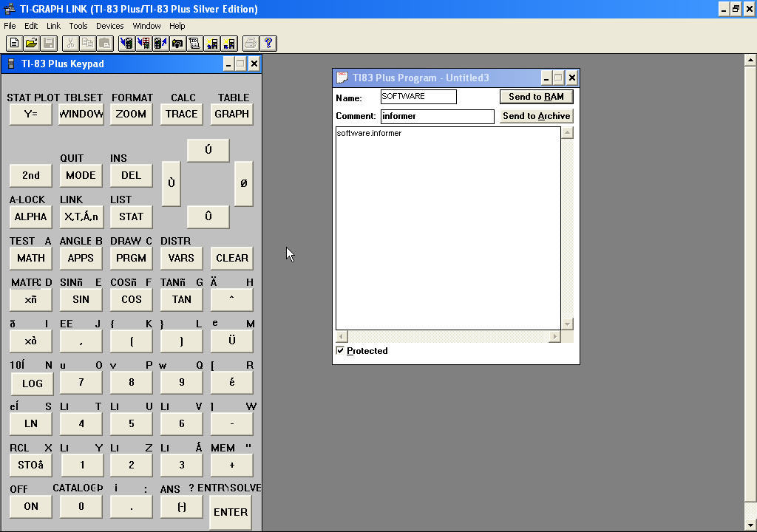Click the CLEAR keypad button
The image size is (757, 532).
pyautogui.click(x=231, y=259)
